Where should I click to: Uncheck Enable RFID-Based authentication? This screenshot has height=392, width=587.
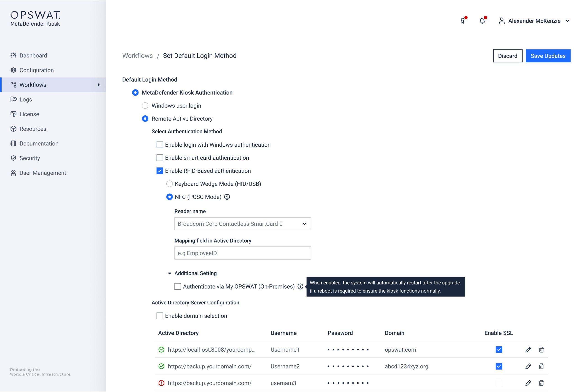coord(160,171)
